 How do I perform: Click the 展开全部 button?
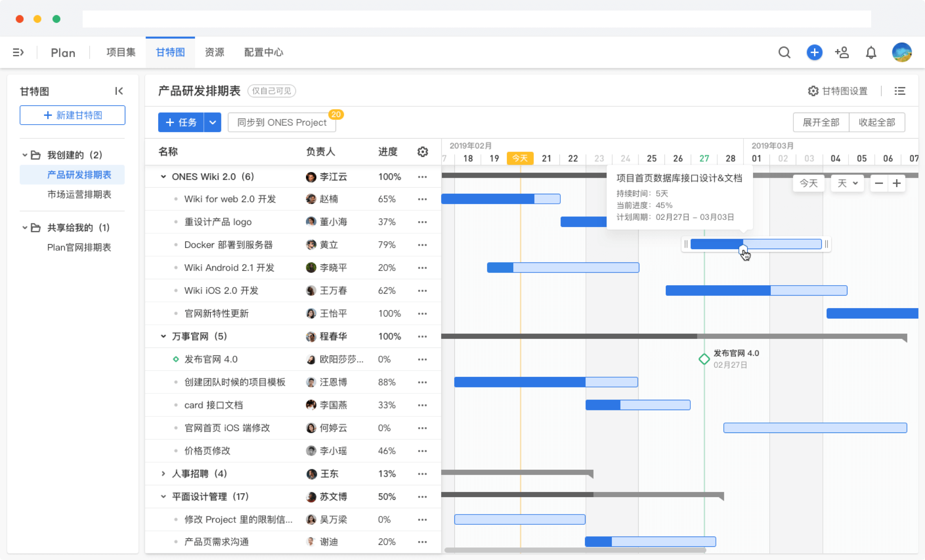(x=821, y=123)
